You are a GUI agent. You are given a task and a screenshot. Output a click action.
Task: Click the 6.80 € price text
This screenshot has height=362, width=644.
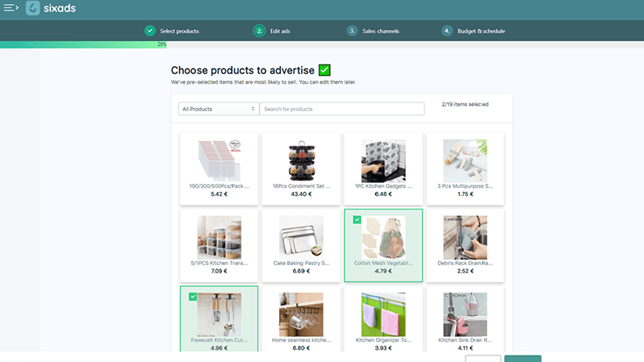(301, 348)
